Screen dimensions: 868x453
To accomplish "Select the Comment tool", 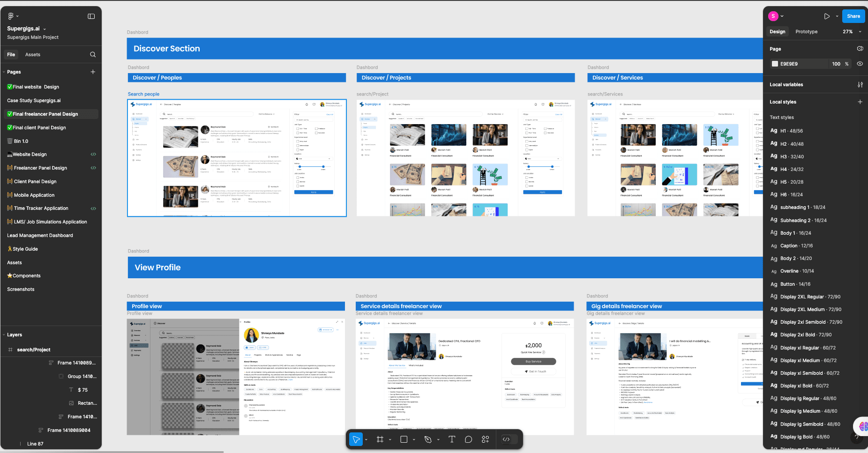I will [468, 439].
